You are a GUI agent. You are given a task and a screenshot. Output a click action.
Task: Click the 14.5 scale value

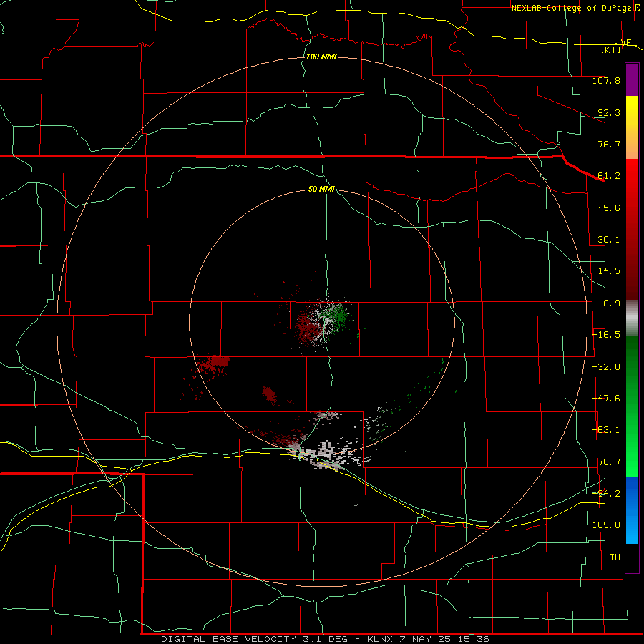pos(609,271)
